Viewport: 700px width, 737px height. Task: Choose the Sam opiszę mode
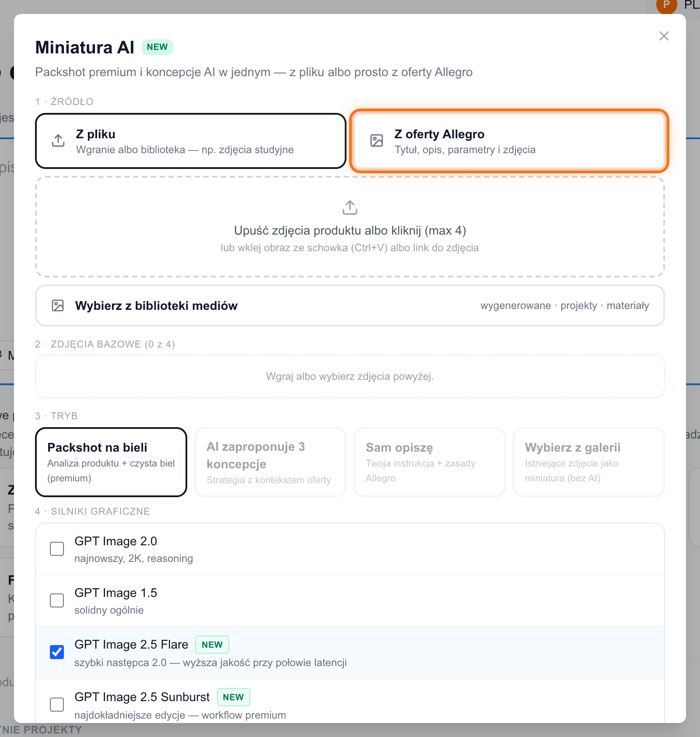430,462
